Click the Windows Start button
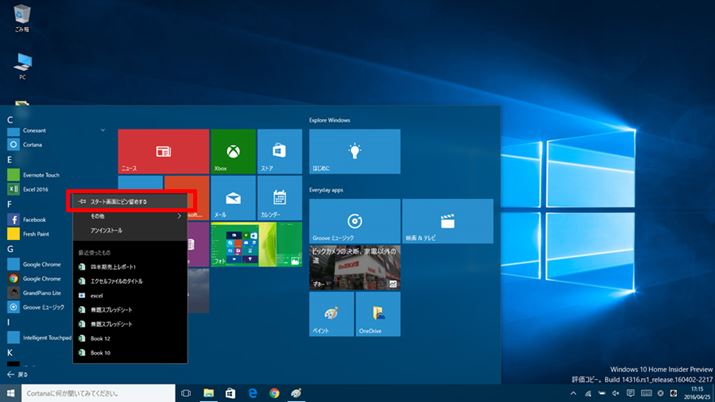715x402 pixels. click(10, 393)
